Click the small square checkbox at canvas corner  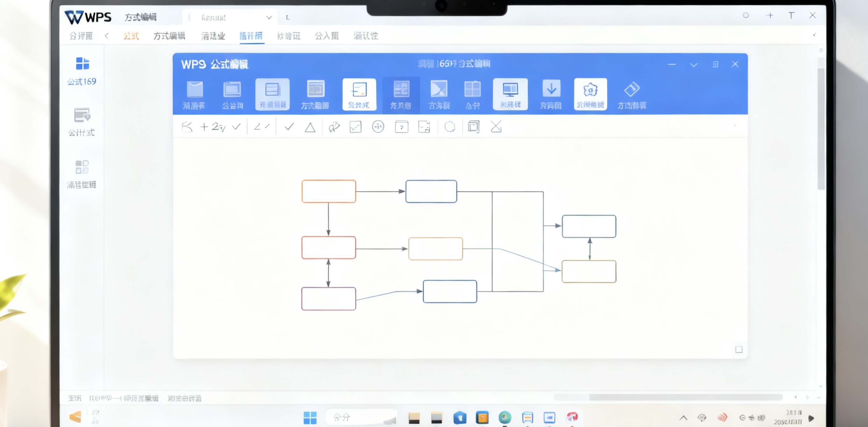click(738, 350)
